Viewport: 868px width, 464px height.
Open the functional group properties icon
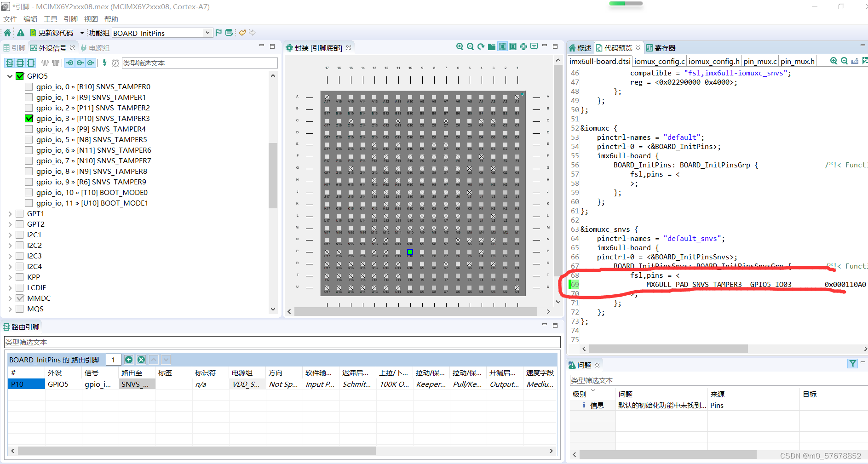[229, 33]
